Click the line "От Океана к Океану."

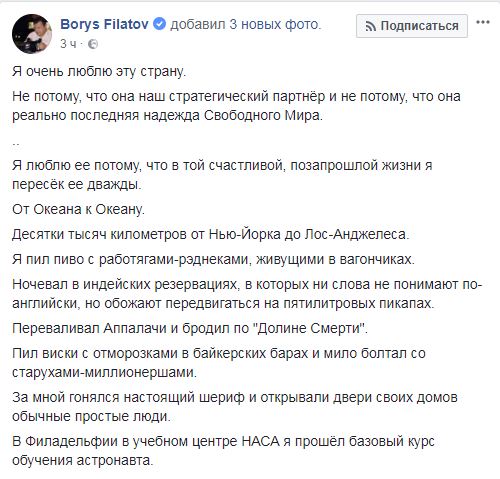pos(78,209)
